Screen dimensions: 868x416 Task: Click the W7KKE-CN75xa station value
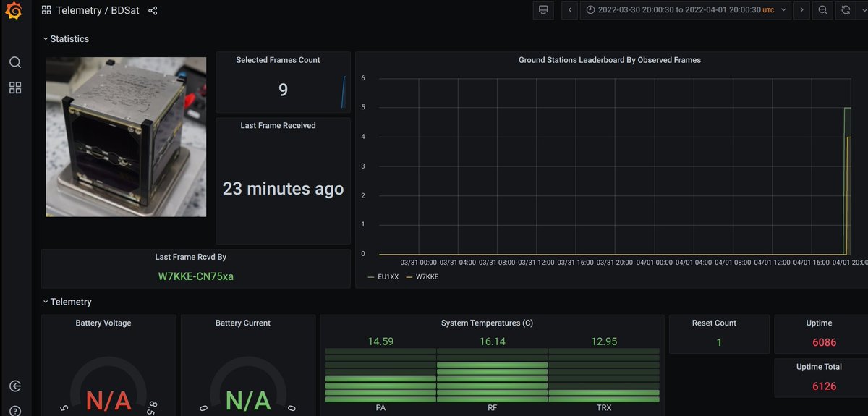click(x=196, y=276)
